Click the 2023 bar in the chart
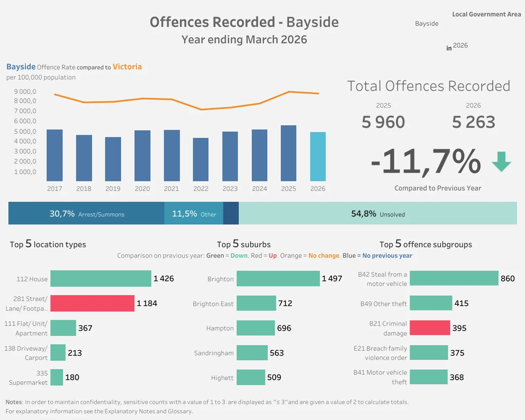 (230, 156)
